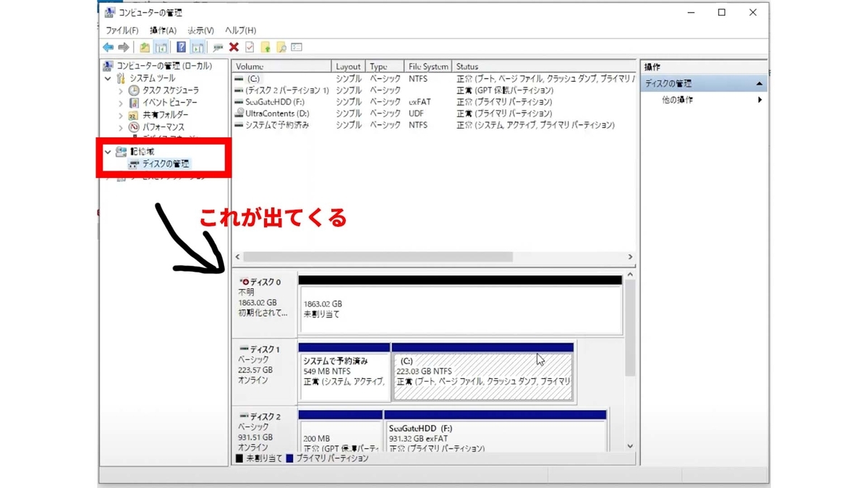Viewport: 868px width, 488px height.
Task: Click the Forward arrow in toolbar
Action: point(124,47)
